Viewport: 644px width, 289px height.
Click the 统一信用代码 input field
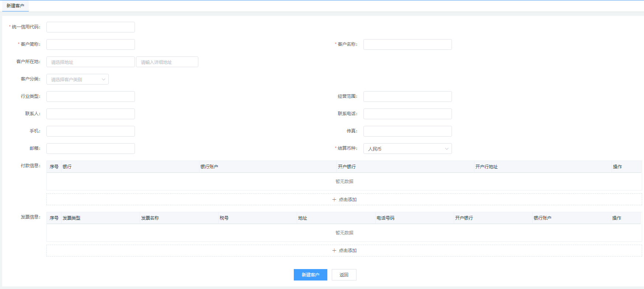[90, 27]
